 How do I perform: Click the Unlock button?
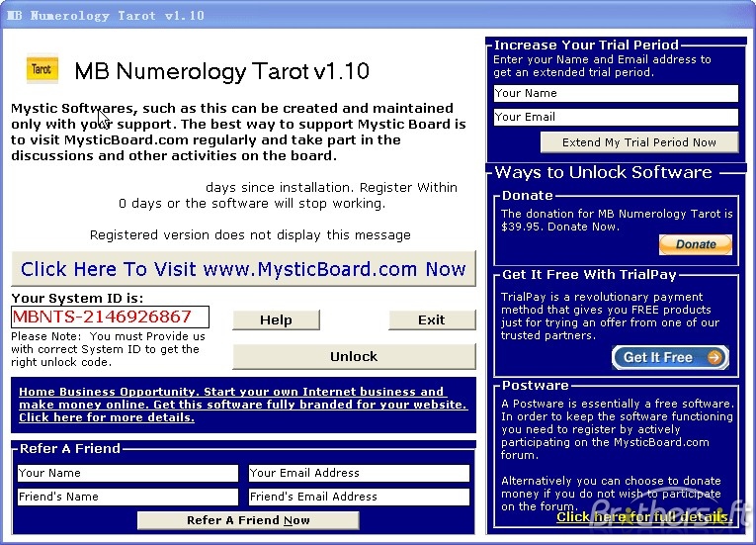click(354, 356)
